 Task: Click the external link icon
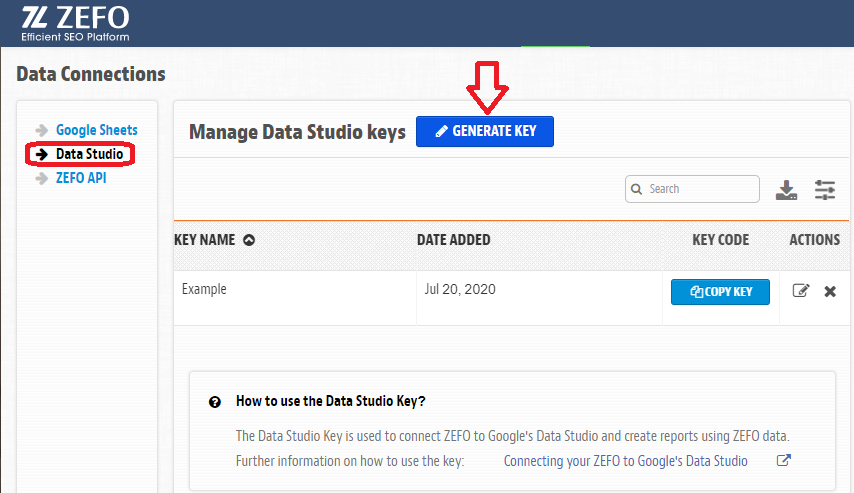click(x=783, y=460)
